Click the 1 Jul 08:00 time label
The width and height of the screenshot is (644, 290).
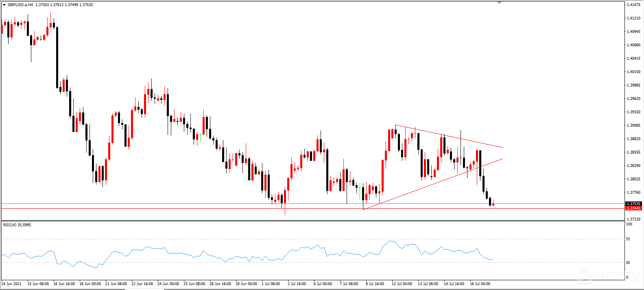point(271,284)
